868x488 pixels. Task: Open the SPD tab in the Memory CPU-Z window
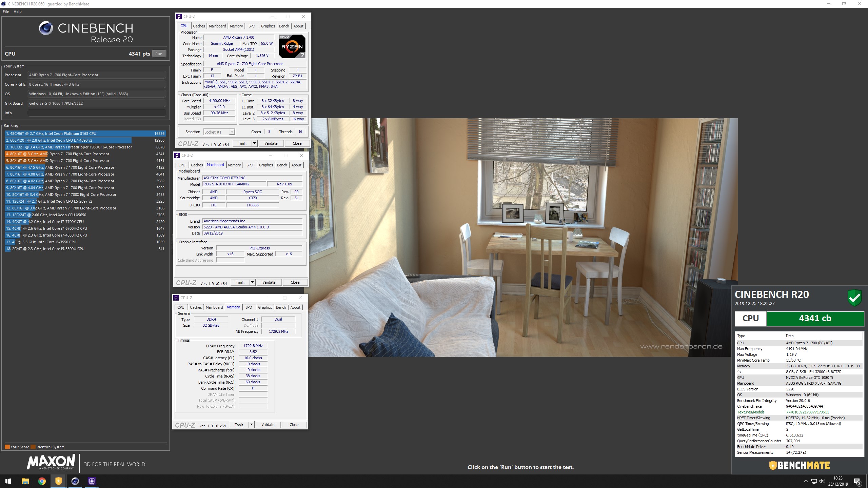click(x=249, y=307)
